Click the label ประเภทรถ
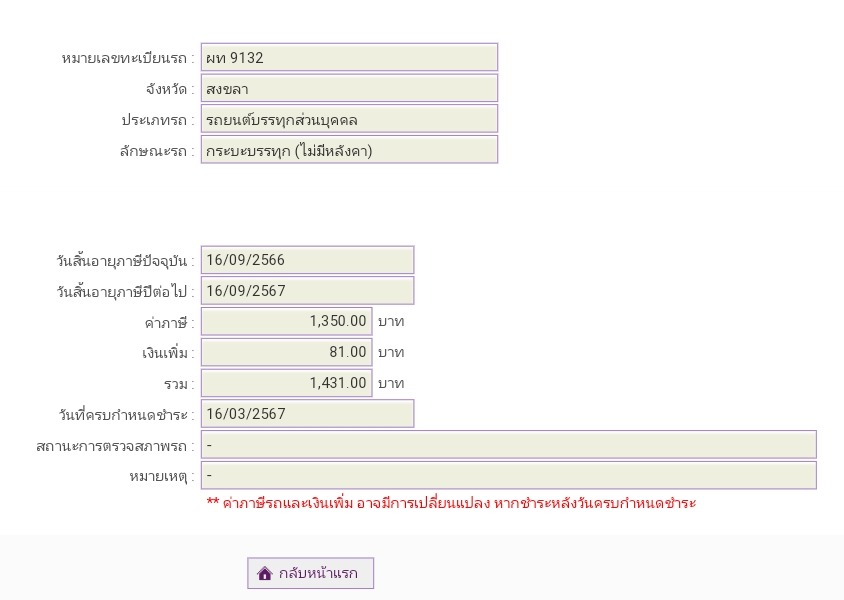 [158, 120]
